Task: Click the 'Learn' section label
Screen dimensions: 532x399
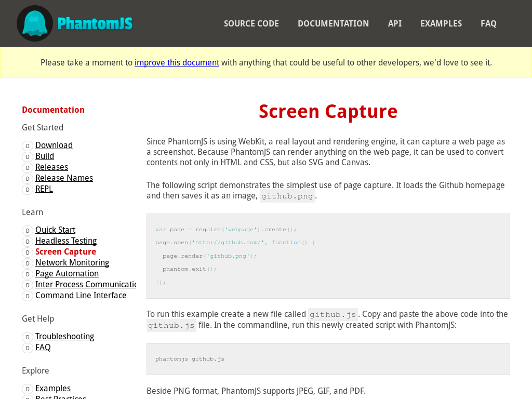Action: point(32,212)
